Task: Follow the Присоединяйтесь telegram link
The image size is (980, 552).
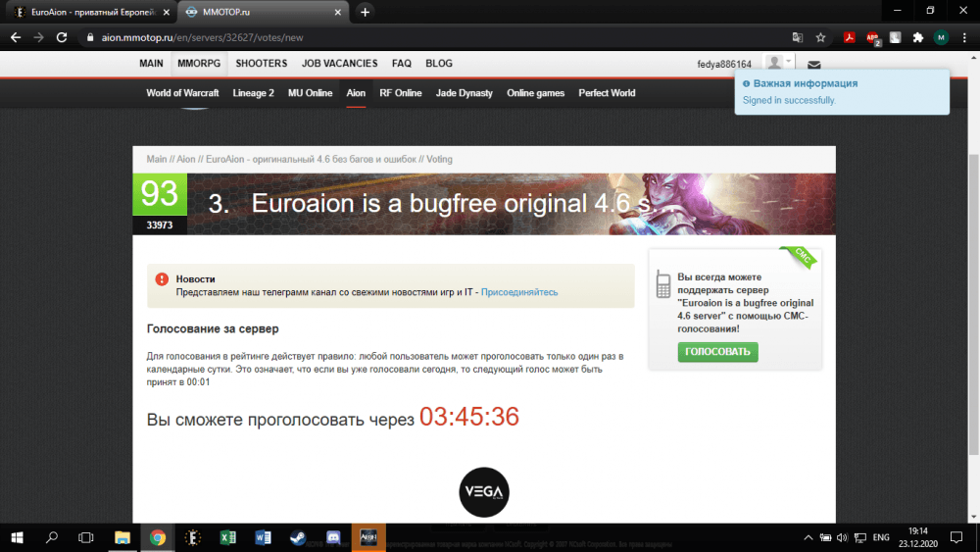Action: coord(519,292)
